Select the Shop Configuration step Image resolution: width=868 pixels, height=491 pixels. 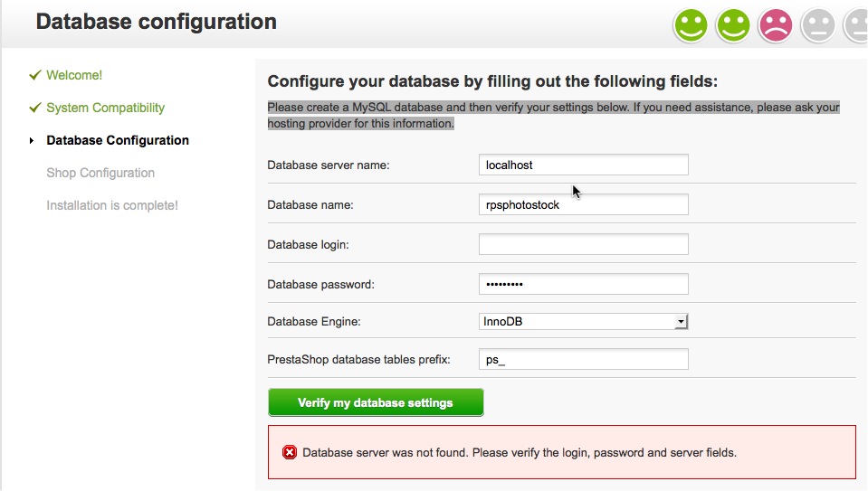(100, 173)
